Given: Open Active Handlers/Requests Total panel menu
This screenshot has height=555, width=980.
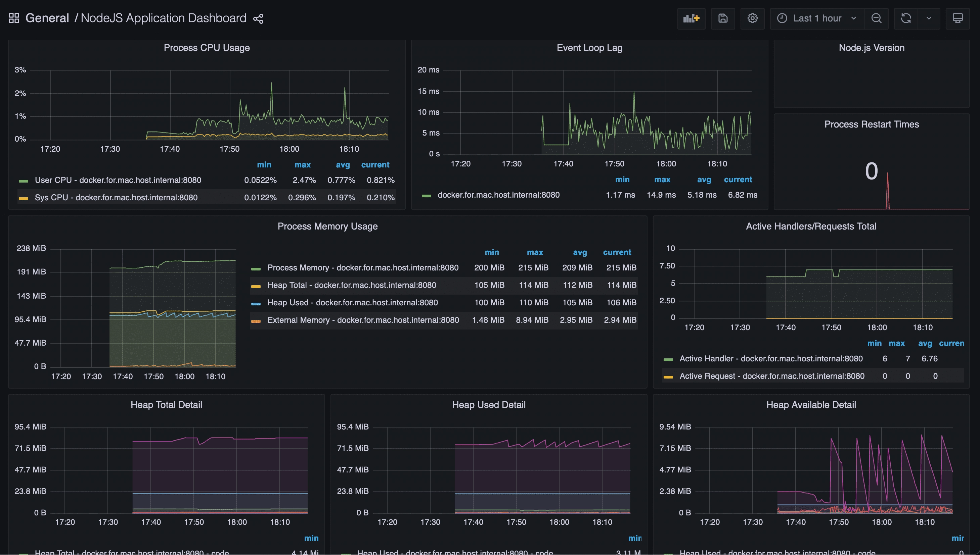Looking at the screenshot, I should 811,226.
